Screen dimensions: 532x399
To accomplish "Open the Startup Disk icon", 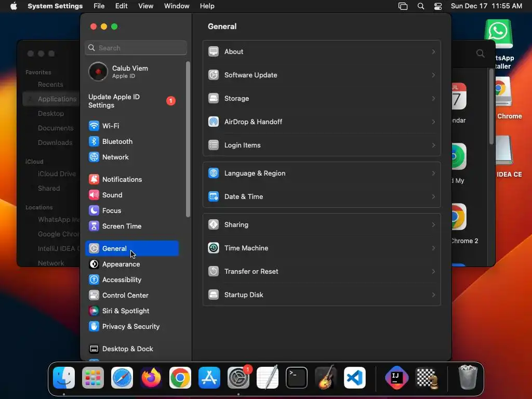I will 214,295.
